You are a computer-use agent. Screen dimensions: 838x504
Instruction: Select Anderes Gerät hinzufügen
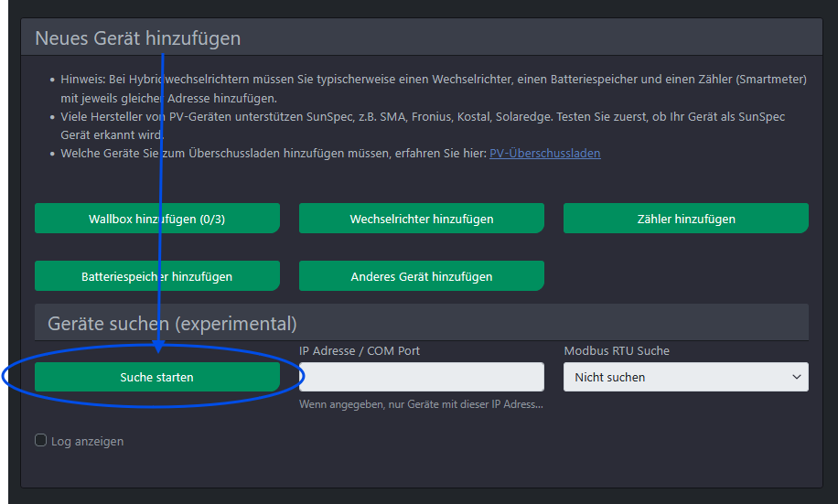(x=421, y=276)
